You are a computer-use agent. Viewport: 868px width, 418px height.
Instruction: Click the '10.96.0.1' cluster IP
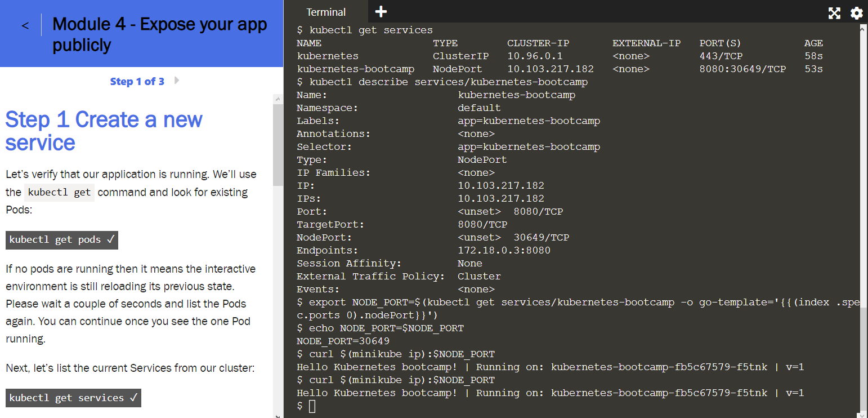[x=535, y=56]
